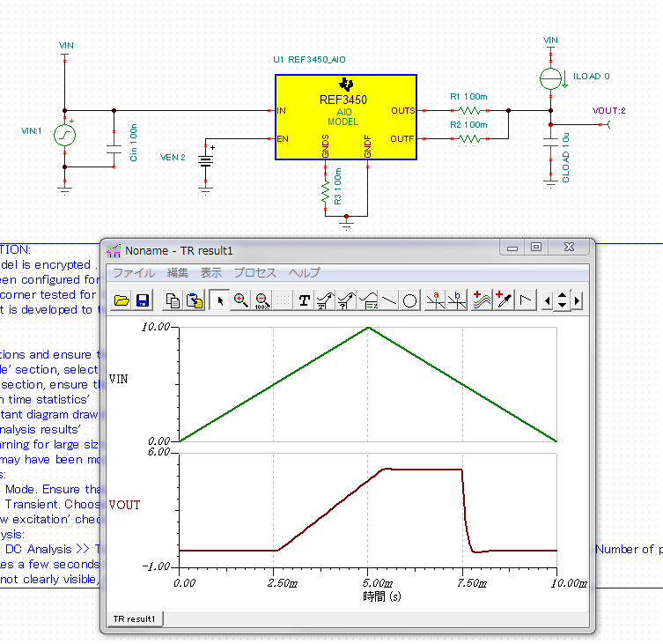The height and width of the screenshot is (644, 663).
Task: Click the -1.00 VOUT axis value
Action: 155,566
